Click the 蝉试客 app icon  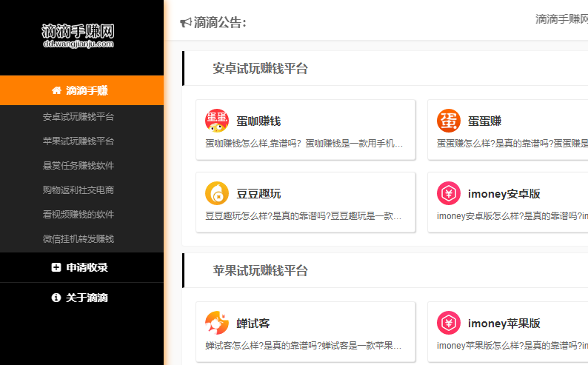pyautogui.click(x=217, y=323)
